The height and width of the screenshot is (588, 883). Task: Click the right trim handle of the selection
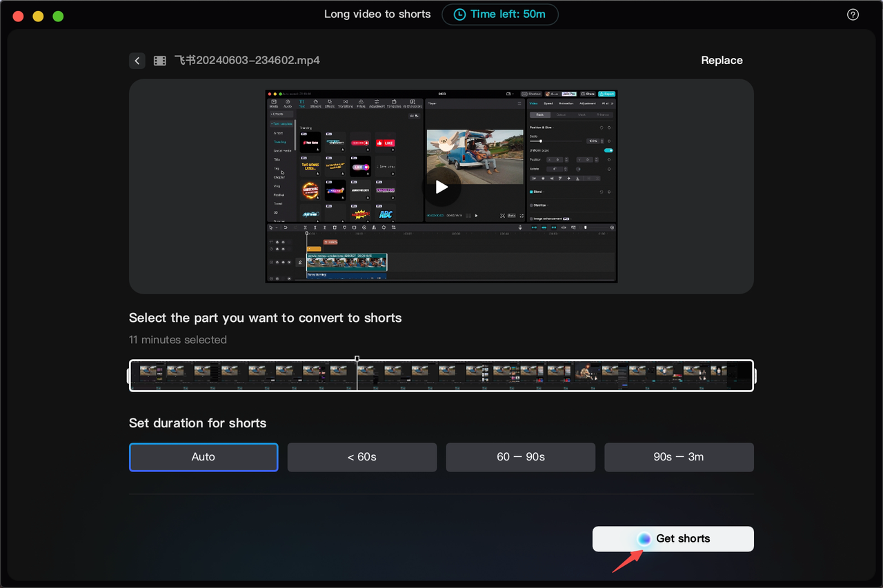coord(753,376)
